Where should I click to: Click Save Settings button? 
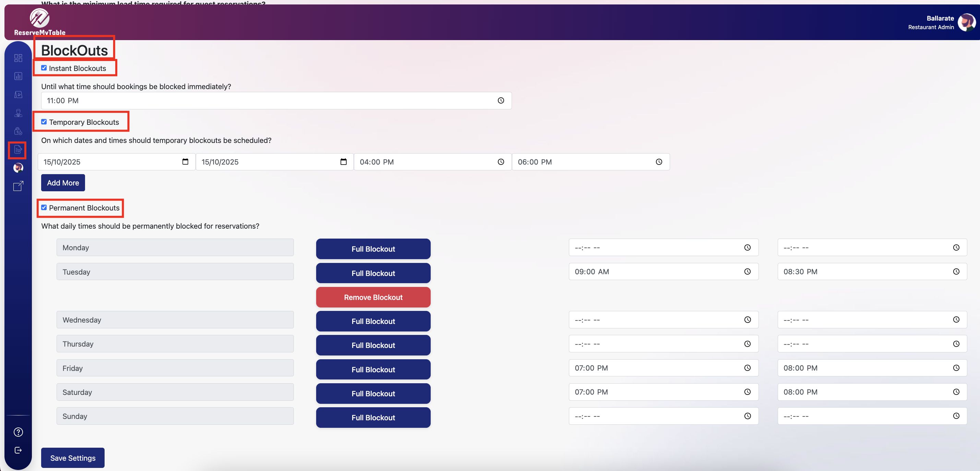pyautogui.click(x=73, y=458)
